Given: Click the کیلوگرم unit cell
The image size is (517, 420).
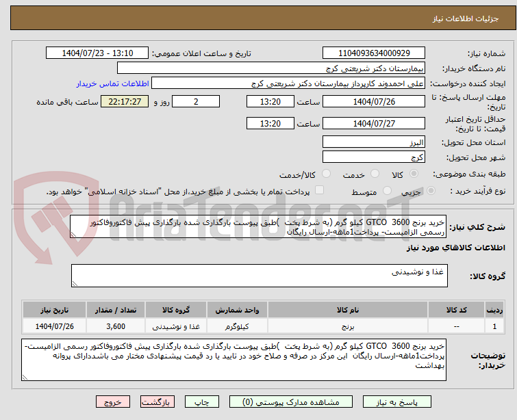Looking at the screenshot, I should pos(237,326).
